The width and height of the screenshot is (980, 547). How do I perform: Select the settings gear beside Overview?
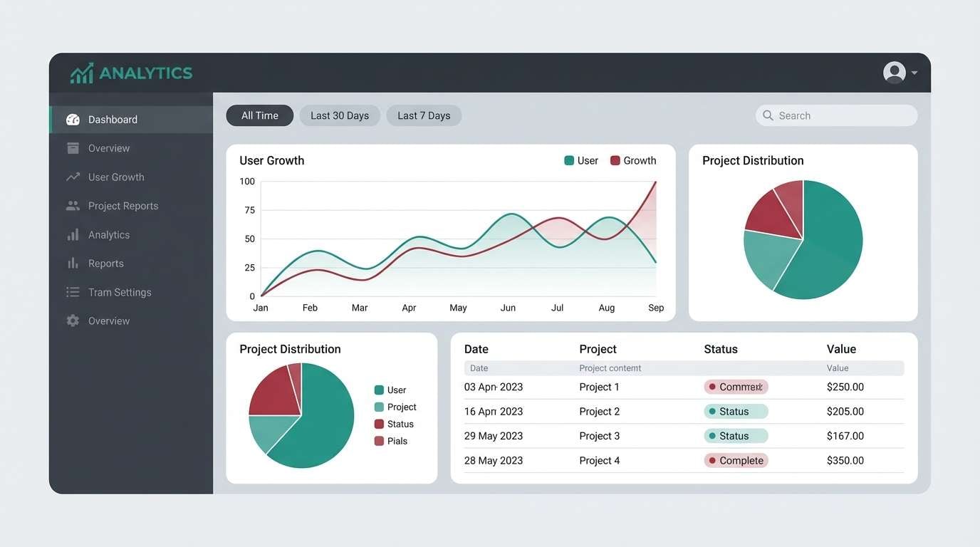click(73, 321)
